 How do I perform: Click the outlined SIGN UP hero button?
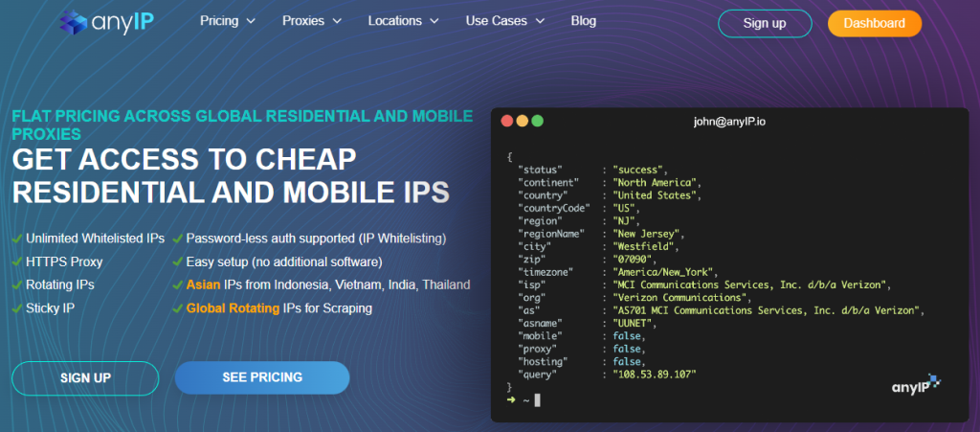tap(85, 377)
